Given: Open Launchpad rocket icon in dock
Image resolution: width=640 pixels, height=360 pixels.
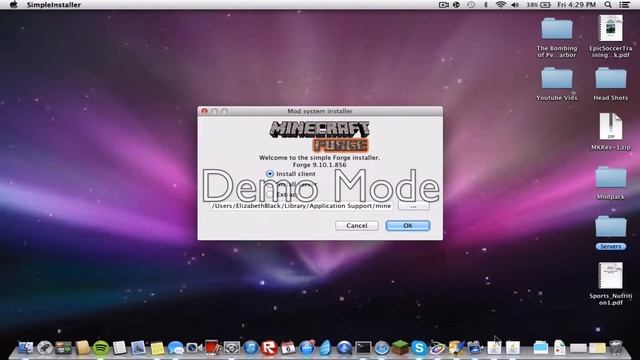Looking at the screenshot, I should click(x=44, y=348).
